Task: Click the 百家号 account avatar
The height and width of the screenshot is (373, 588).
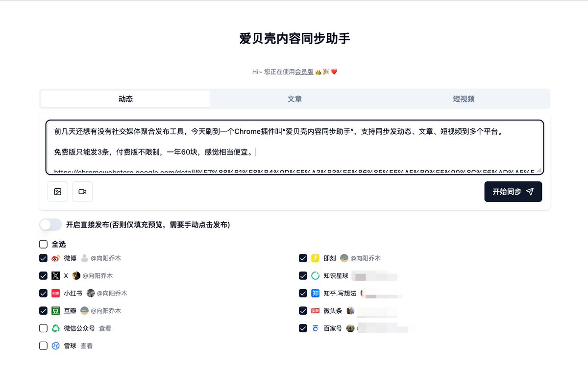Action: (350, 328)
